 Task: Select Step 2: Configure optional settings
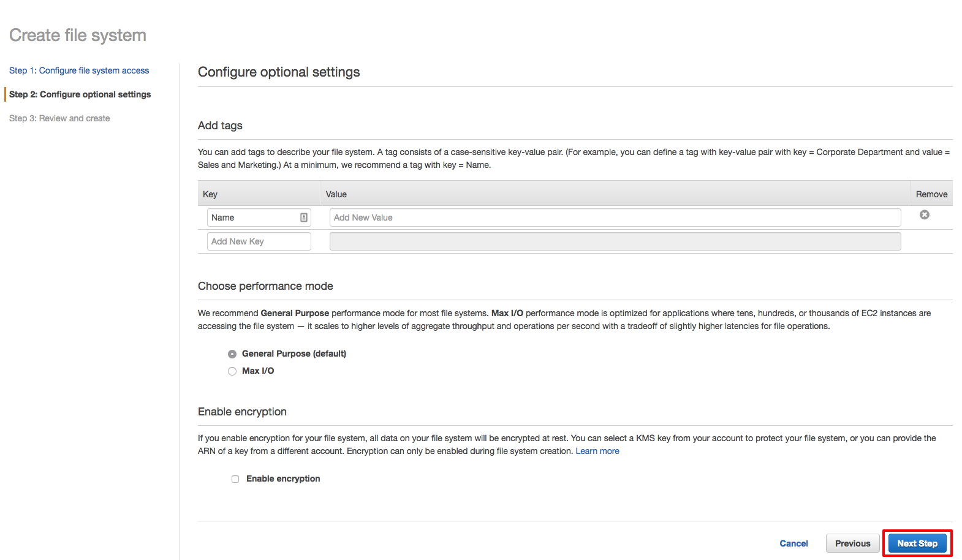pyautogui.click(x=80, y=94)
